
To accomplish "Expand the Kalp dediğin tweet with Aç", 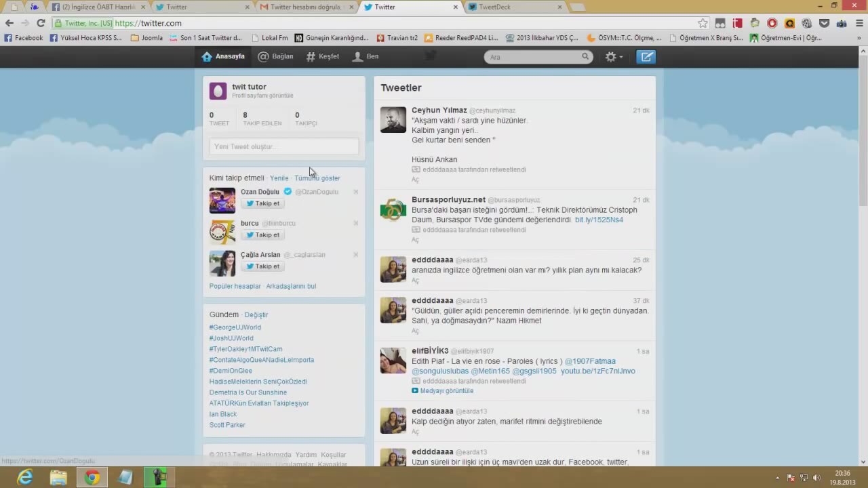I will pyautogui.click(x=416, y=432).
